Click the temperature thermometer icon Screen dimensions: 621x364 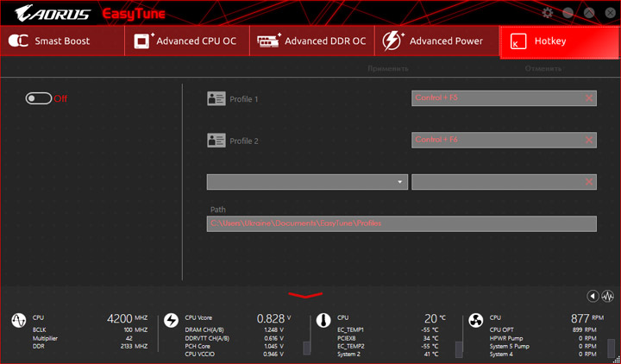pyautogui.click(x=323, y=320)
